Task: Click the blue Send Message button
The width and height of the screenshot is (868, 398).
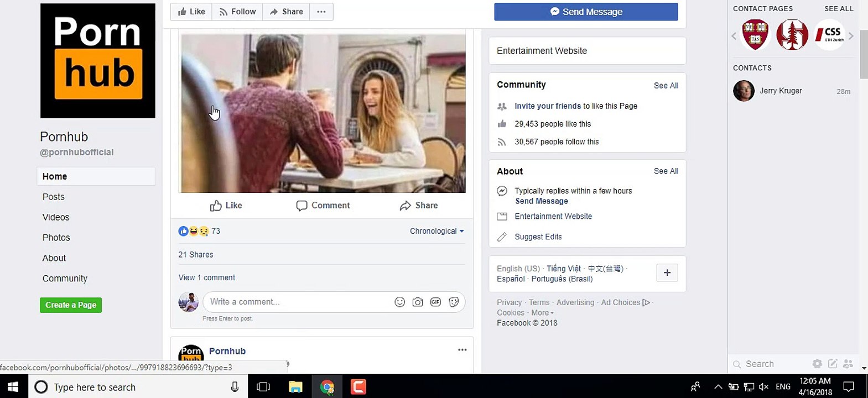Action: click(x=586, y=12)
